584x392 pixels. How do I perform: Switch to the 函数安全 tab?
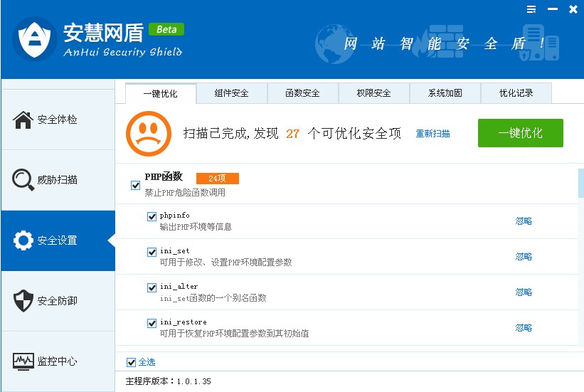pos(302,93)
